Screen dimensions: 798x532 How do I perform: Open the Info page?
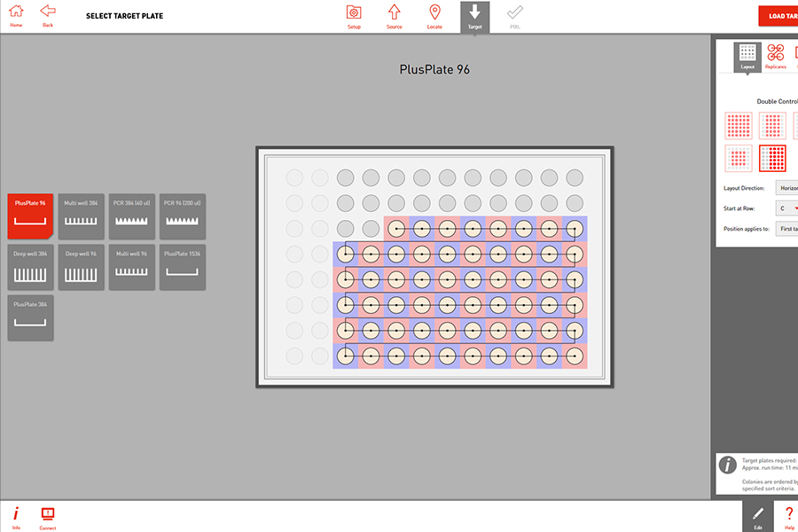point(16,517)
